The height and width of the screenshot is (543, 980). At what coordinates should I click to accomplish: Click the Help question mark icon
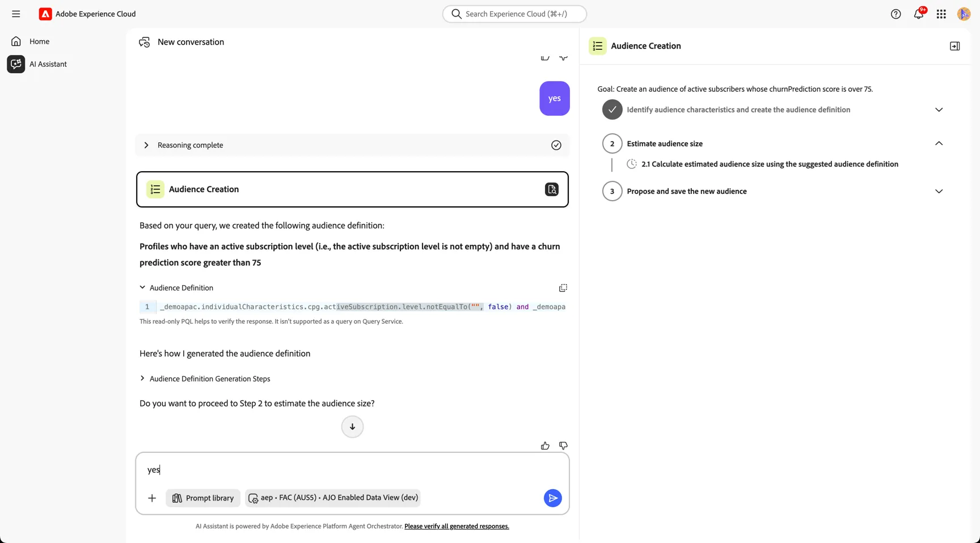895,14
